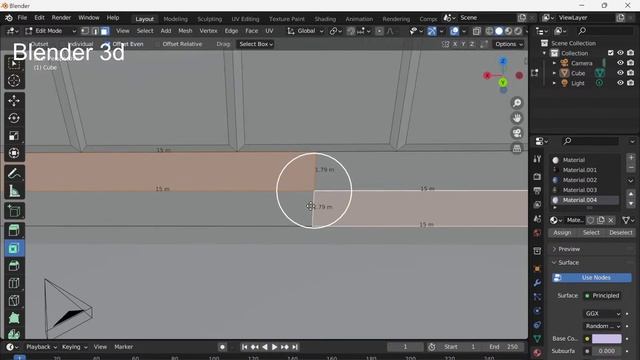
Task: Open the Tool properties tab
Action: tap(537, 159)
